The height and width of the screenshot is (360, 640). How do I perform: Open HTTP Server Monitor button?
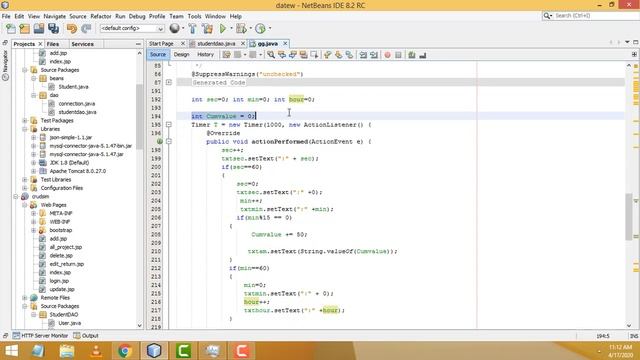pos(40,336)
